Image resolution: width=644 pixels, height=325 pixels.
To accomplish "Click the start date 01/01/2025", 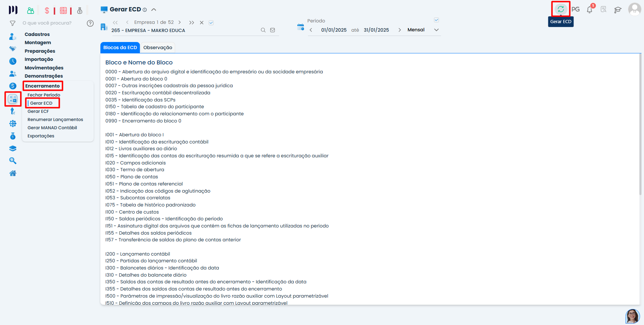I will coord(334,30).
